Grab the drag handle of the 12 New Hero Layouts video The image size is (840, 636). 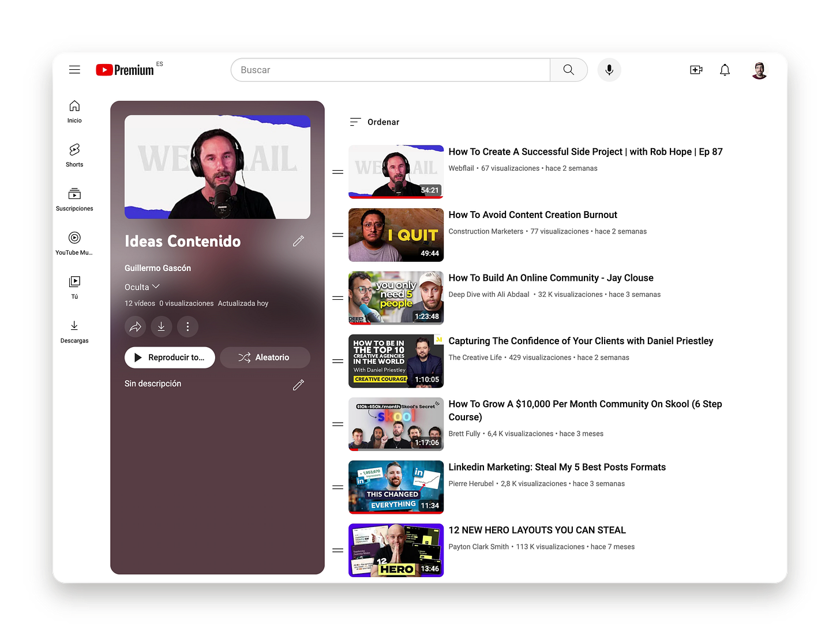click(x=338, y=551)
